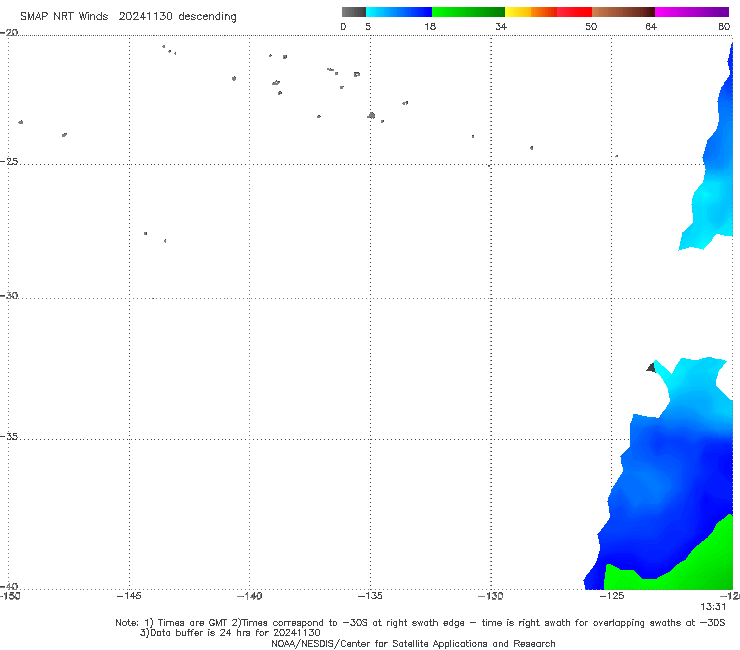Image resolution: width=740 pixels, height=650 pixels.
Task: Click the '34' color scale label
Action: pos(501,26)
